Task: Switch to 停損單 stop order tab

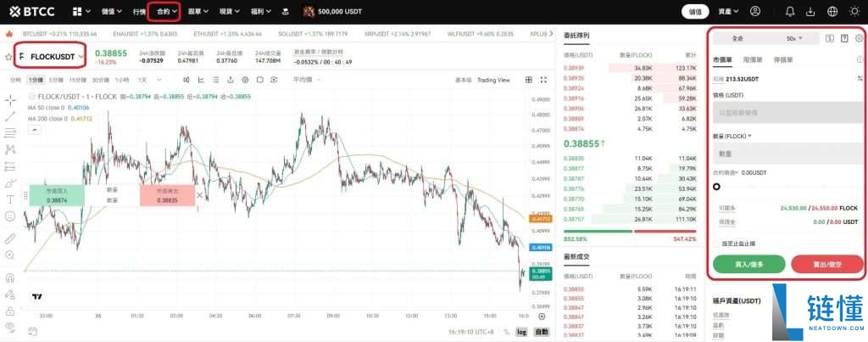Action: pos(783,59)
